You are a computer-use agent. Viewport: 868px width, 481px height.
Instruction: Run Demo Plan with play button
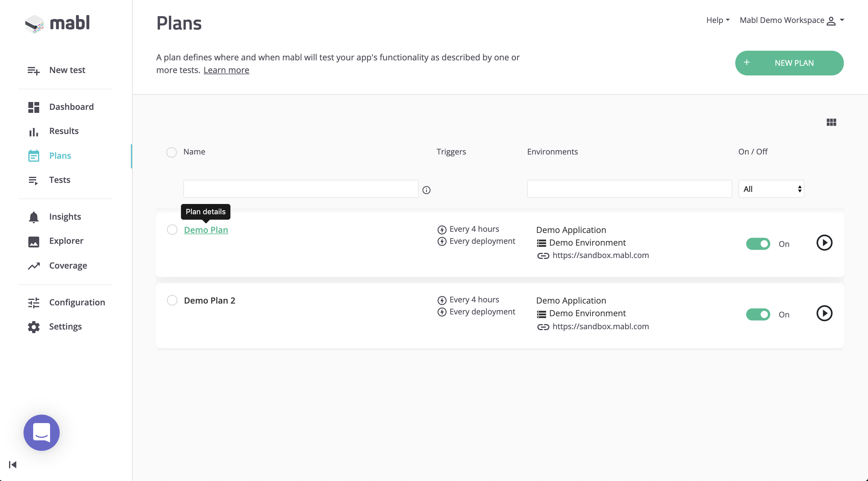pos(824,243)
